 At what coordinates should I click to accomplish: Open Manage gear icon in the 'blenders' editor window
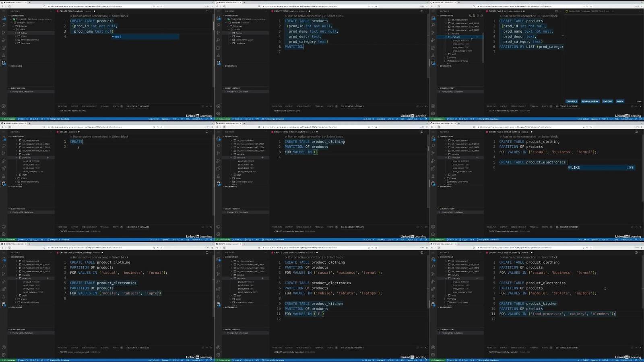[433, 355]
